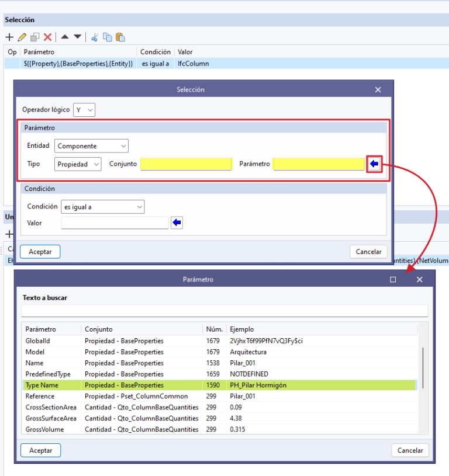Move rule down with the down arrow

tap(78, 37)
